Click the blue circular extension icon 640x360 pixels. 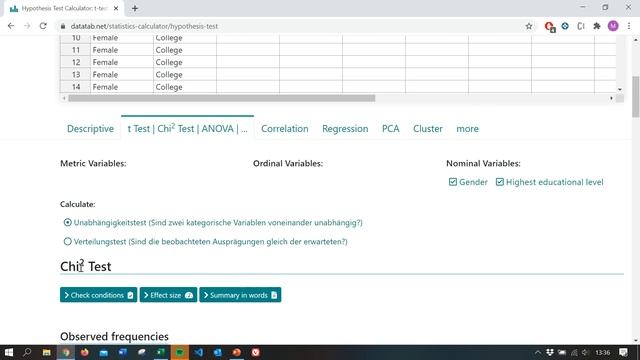(565, 26)
